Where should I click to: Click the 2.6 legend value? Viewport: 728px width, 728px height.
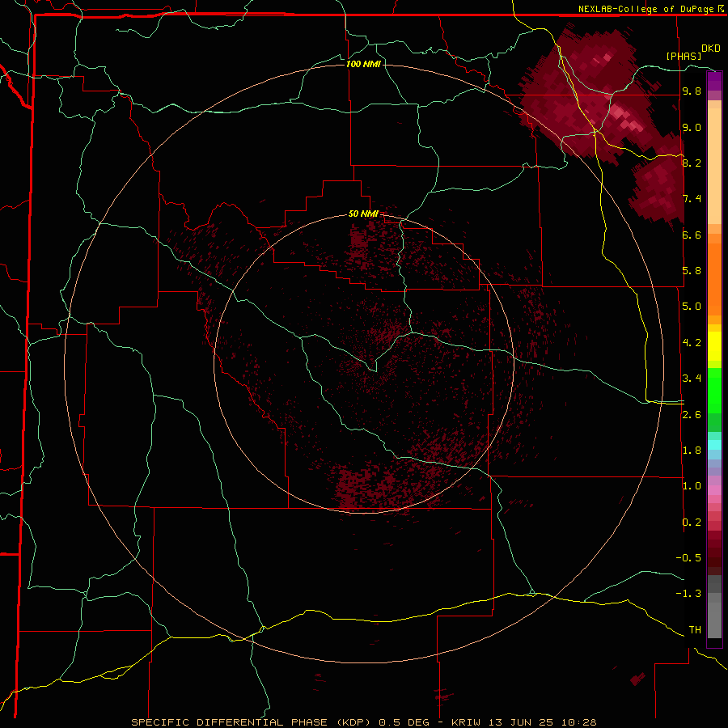point(692,415)
